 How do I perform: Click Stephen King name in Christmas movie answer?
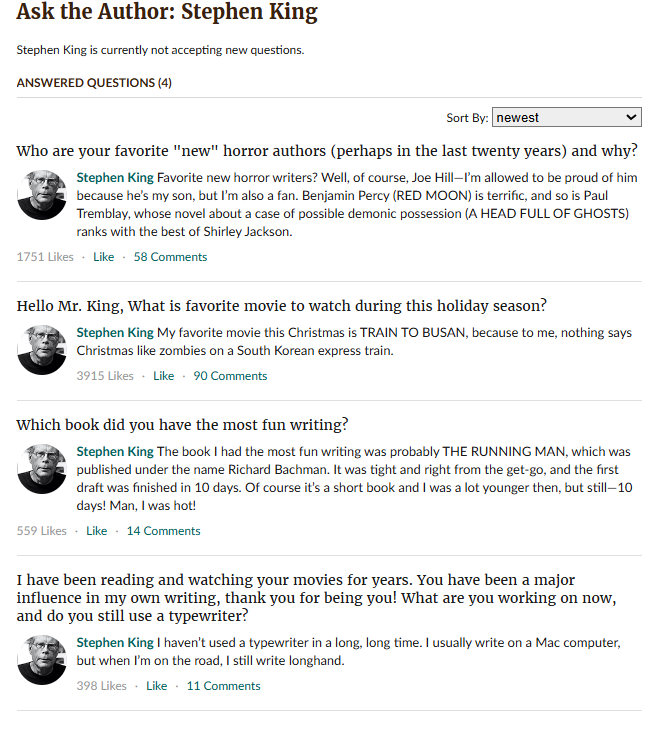click(115, 332)
